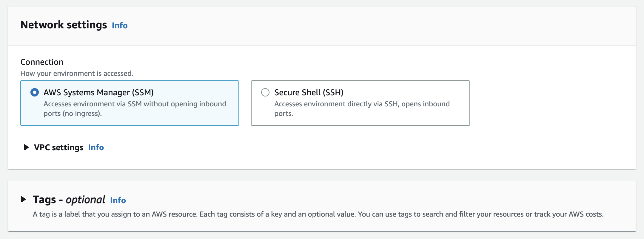
Task: Choose the SSM option card description text
Action: pyautogui.click(x=135, y=109)
